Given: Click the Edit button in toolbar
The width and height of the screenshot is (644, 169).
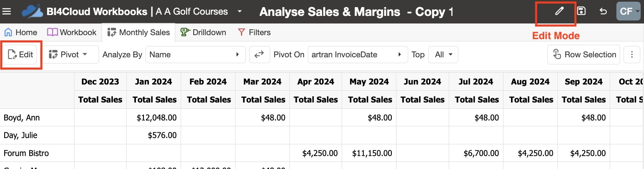Looking at the screenshot, I should pyautogui.click(x=20, y=54).
